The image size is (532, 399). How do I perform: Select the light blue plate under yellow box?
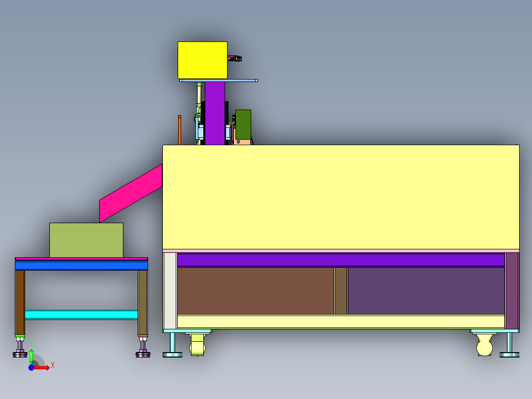219,80
